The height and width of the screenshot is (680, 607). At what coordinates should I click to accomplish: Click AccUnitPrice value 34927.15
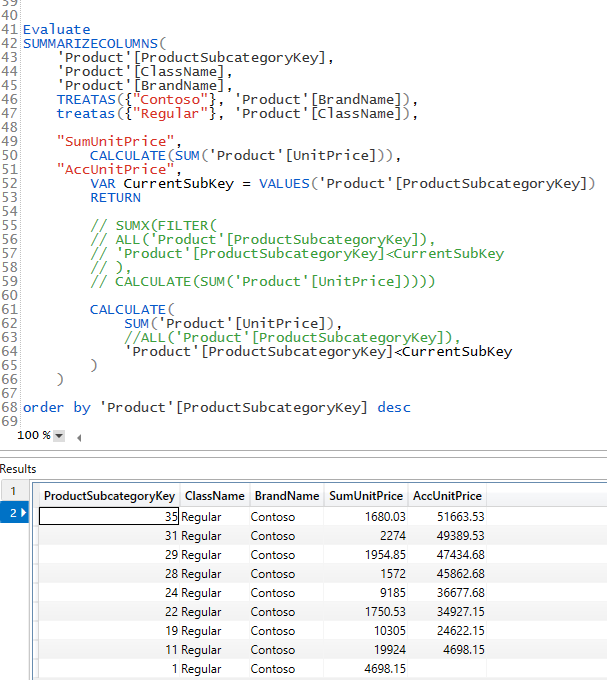460,612
